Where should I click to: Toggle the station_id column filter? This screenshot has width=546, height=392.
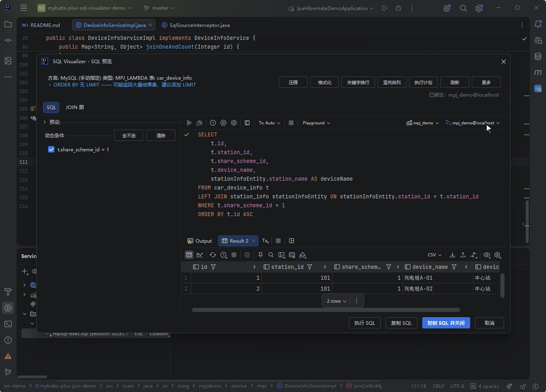(310, 267)
